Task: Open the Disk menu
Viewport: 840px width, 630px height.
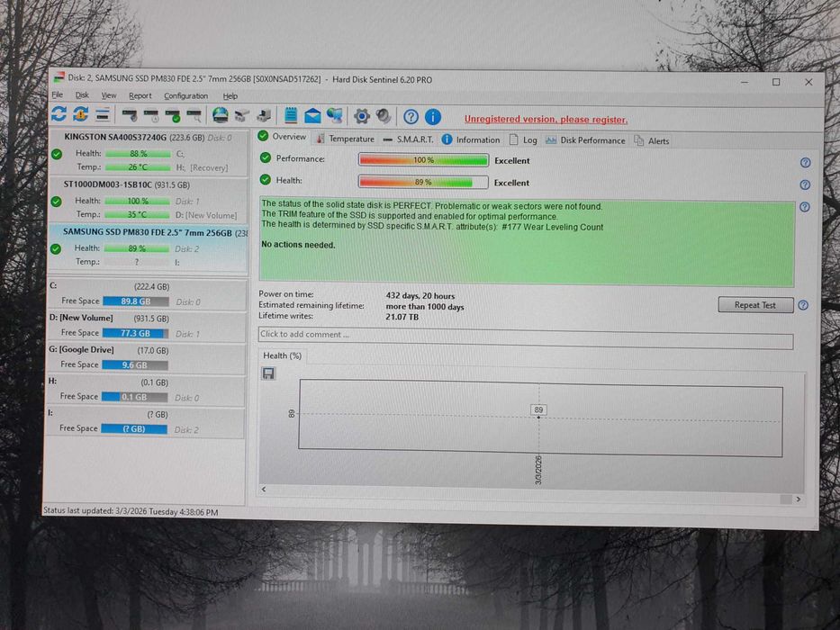Action: coord(82,95)
